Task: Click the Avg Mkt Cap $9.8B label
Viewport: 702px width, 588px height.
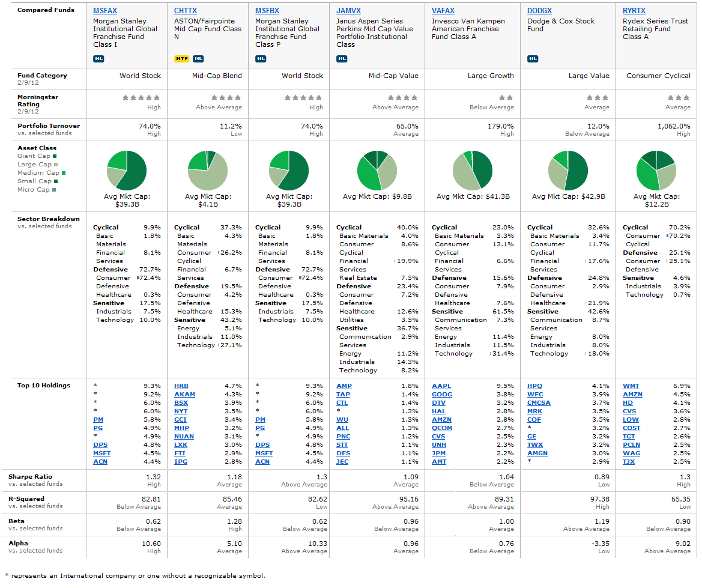Action: coord(377,196)
